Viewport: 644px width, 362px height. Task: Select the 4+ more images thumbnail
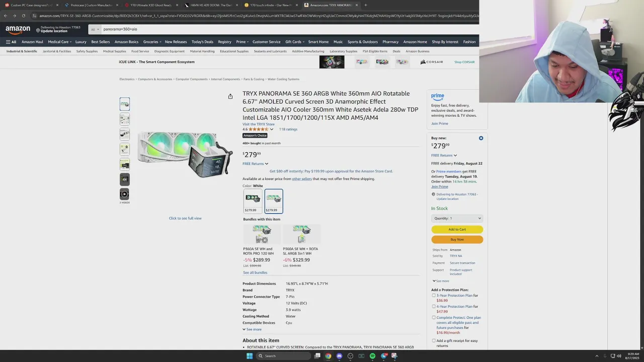125,179
